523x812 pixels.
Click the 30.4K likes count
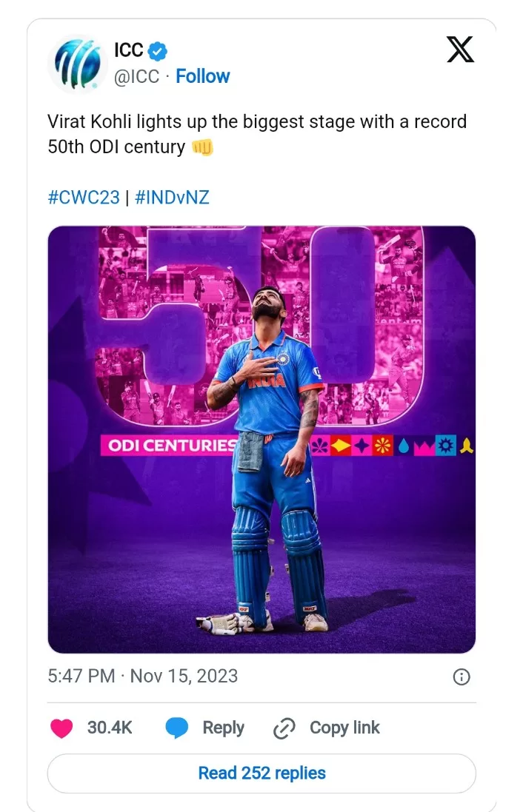tap(110, 728)
